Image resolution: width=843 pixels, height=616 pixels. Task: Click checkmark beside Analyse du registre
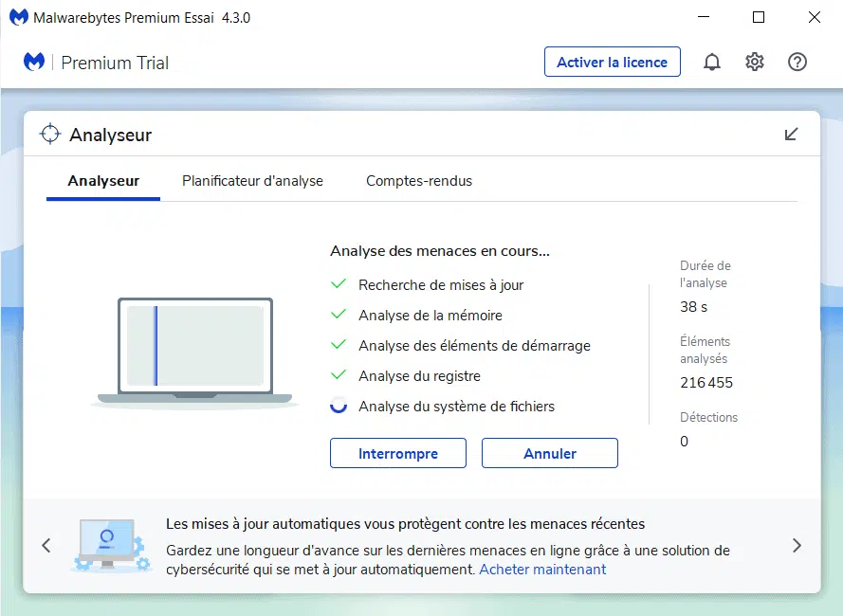point(339,375)
